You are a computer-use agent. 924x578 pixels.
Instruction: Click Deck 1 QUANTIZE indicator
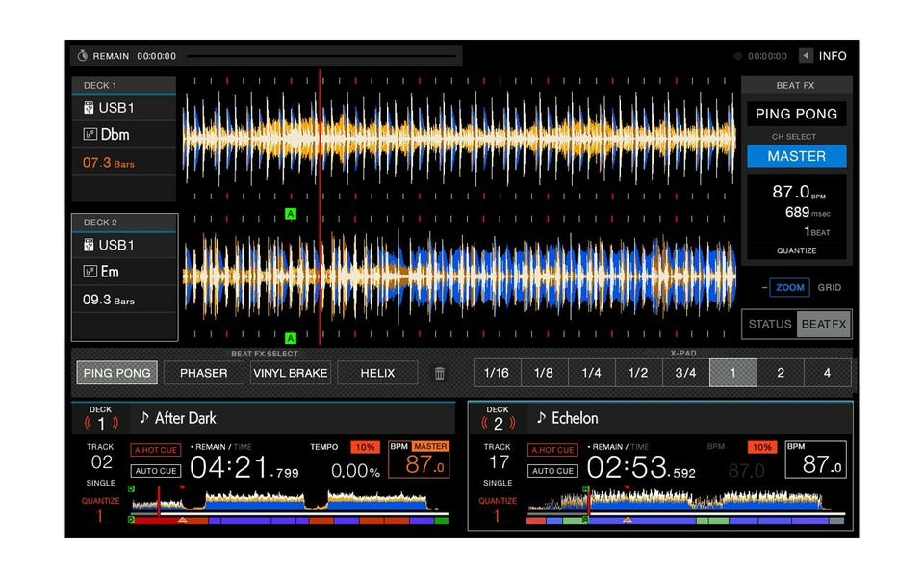100,510
